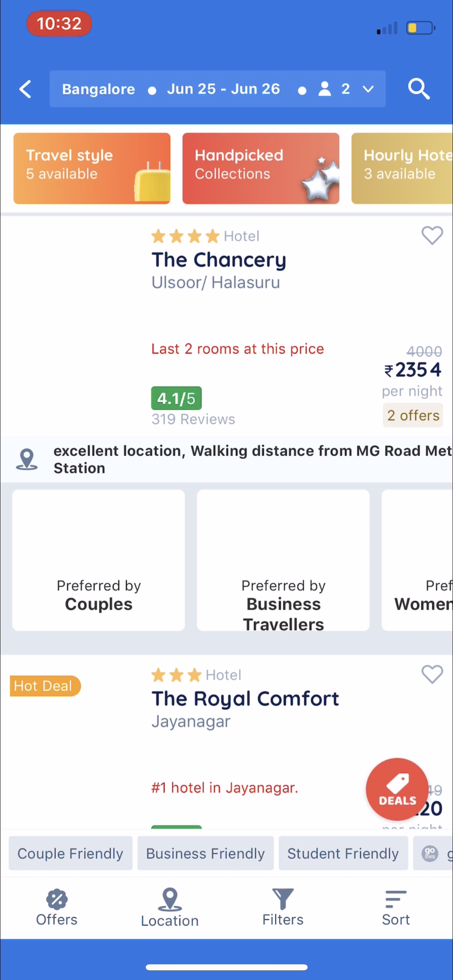Open The Chancery hotel name
This screenshot has height=980, width=453.
click(219, 260)
